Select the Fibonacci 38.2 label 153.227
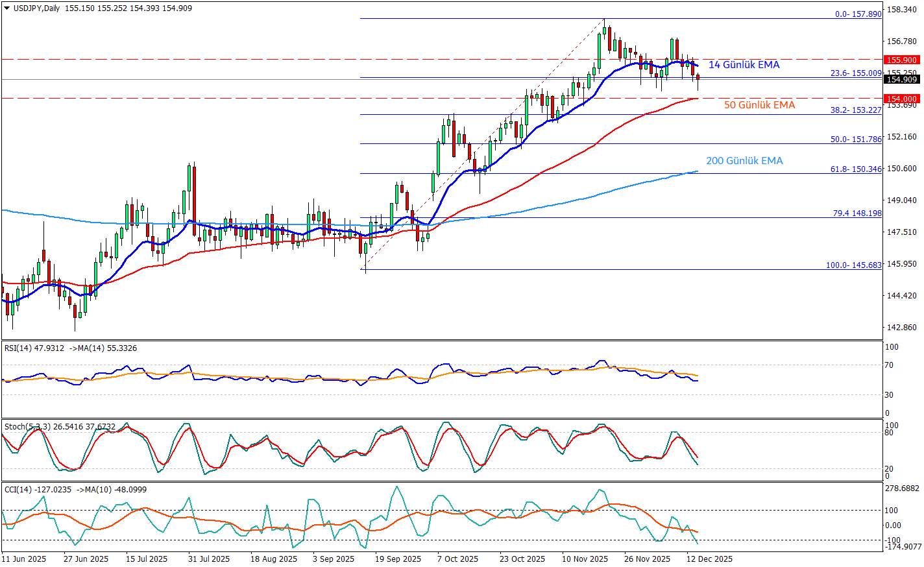Screen dimensions: 924x567 (x=856, y=110)
